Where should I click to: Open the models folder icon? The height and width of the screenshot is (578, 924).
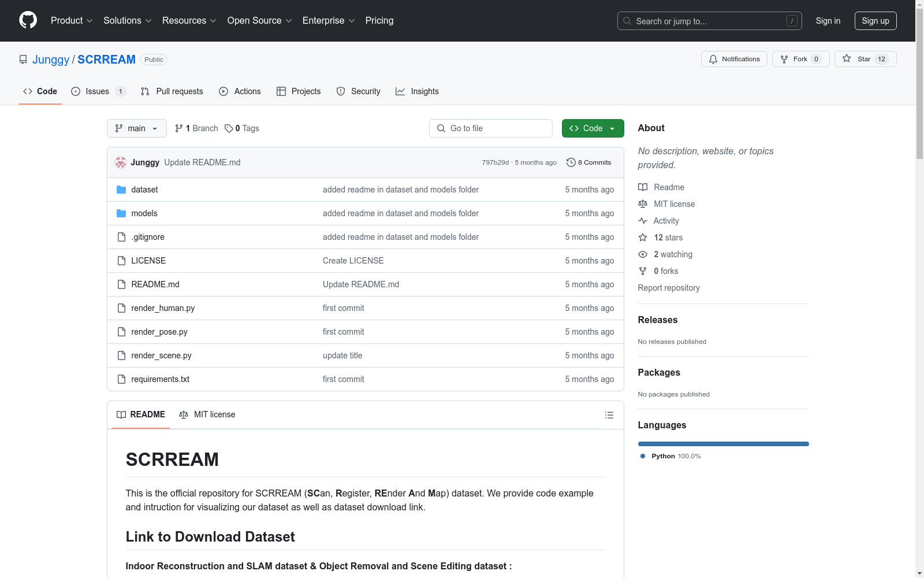pos(121,213)
